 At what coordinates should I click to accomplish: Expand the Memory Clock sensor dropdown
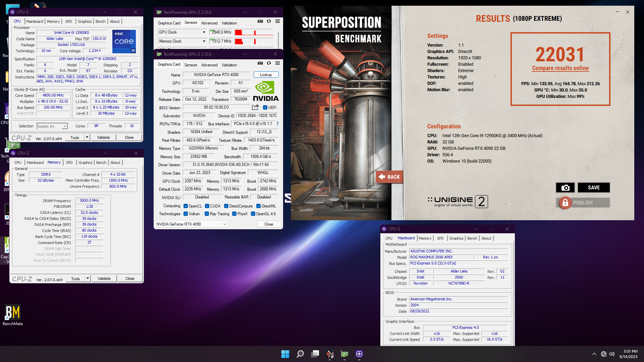click(204, 41)
